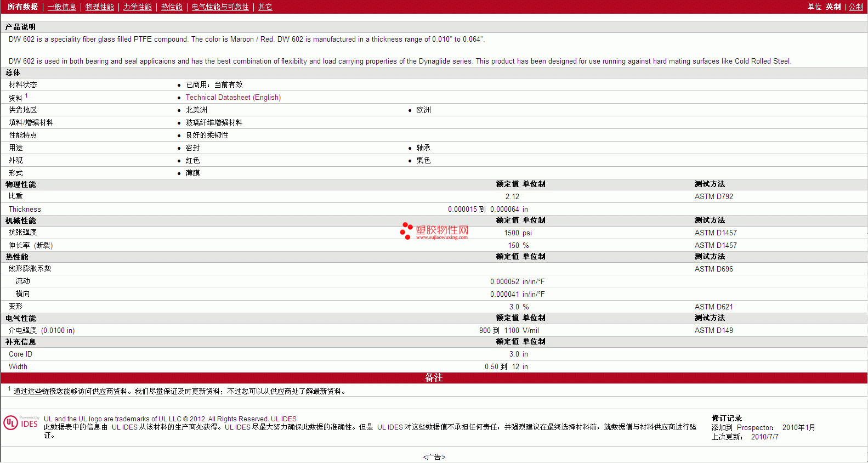Click the 补充信息 section header
The height and width of the screenshot is (463, 868).
coord(21,342)
